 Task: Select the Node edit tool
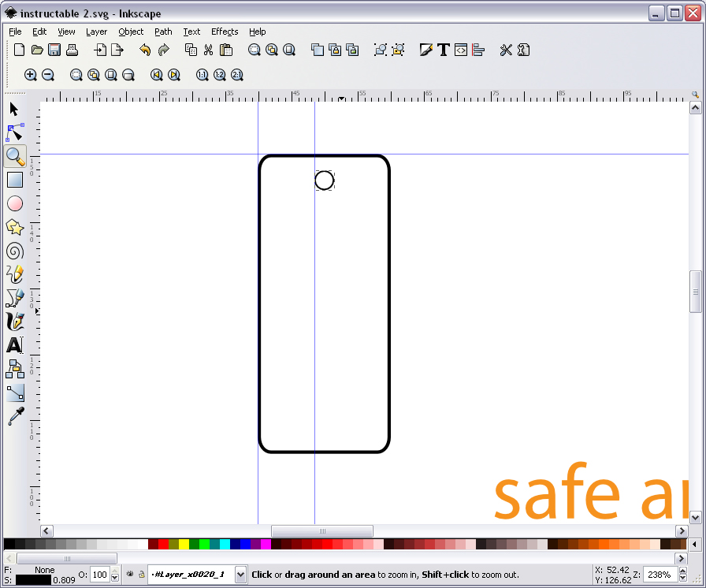15,133
